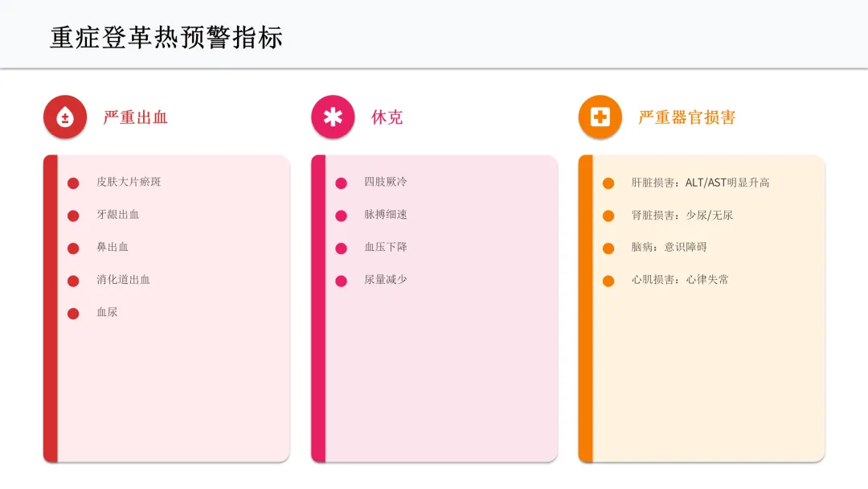The height and width of the screenshot is (489, 868).
Task: Click the red bullet beside 鼻出血
Action: pos(73,248)
